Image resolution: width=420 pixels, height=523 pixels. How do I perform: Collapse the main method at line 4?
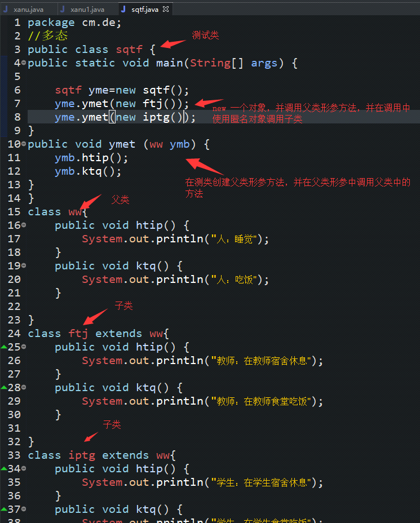pos(24,63)
